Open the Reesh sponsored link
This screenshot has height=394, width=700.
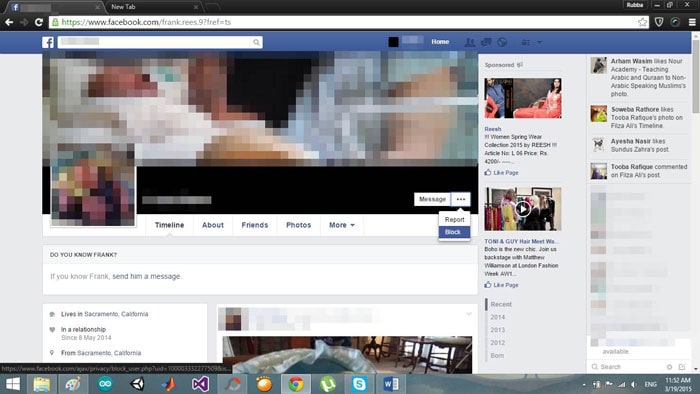click(493, 129)
